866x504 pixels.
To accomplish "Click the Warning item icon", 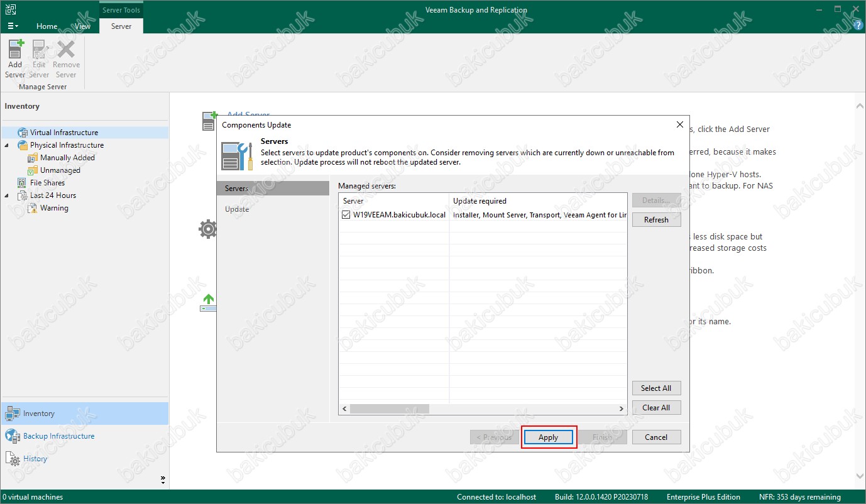I will pos(33,208).
